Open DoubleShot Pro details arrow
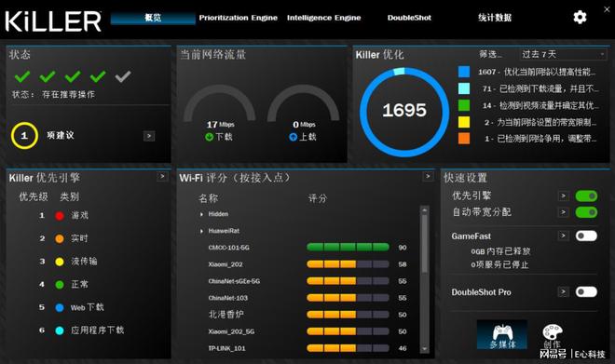This screenshot has width=615, height=364. point(563,292)
